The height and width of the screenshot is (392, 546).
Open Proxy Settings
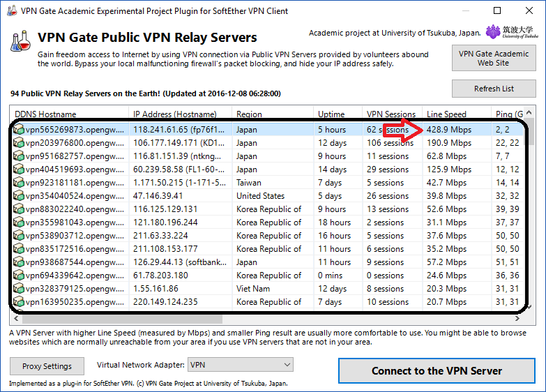[47, 366]
